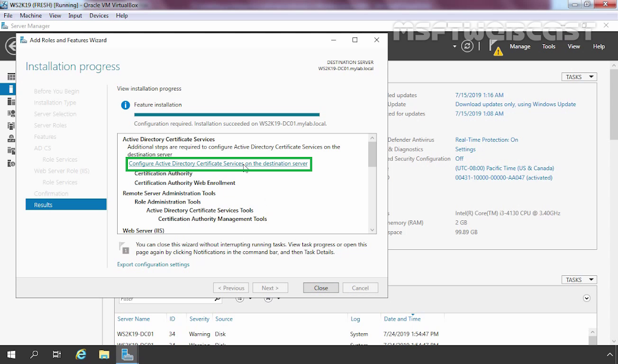The image size is (618, 364).
Task: Sort events by Server Name column
Action: pos(133,319)
